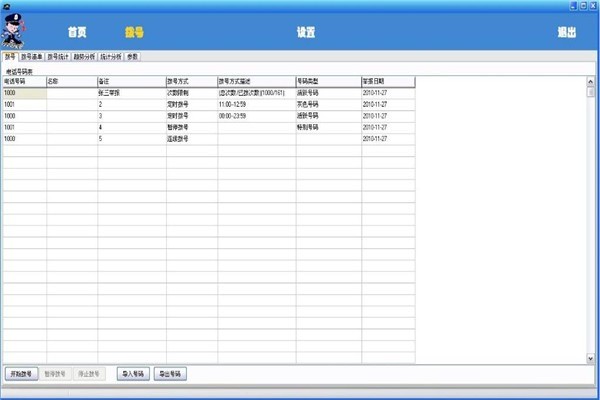600x400 pixels.
Task: Select the row with time 11:00-12:59
Action: [255, 104]
